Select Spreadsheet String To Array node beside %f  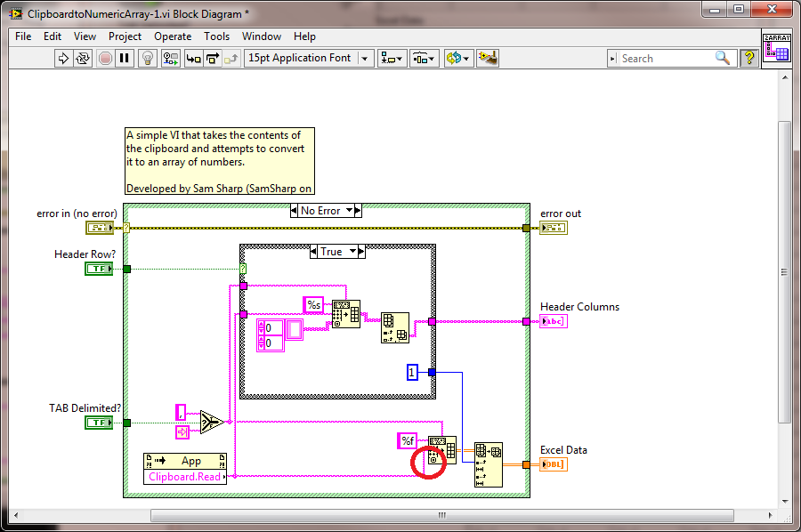[x=442, y=450]
